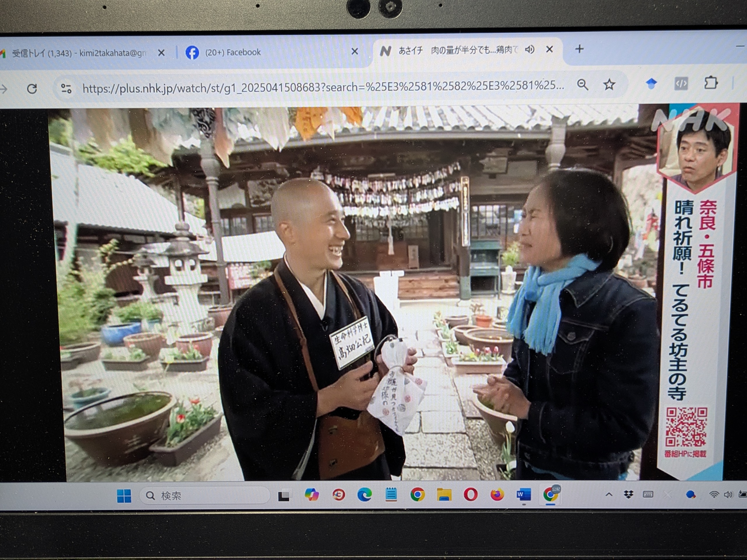This screenshot has width=747, height=560.
Task: Open site information icon in address bar
Action: coord(66,88)
